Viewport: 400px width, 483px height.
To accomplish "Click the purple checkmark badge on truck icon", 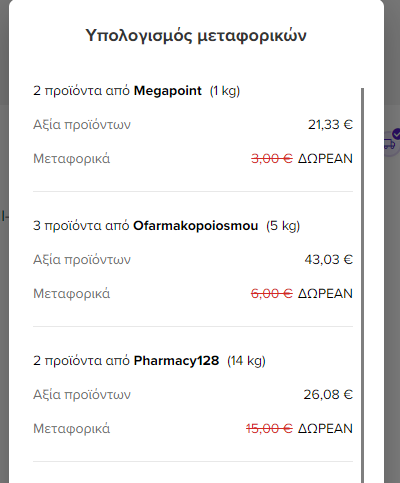I will (x=396, y=134).
